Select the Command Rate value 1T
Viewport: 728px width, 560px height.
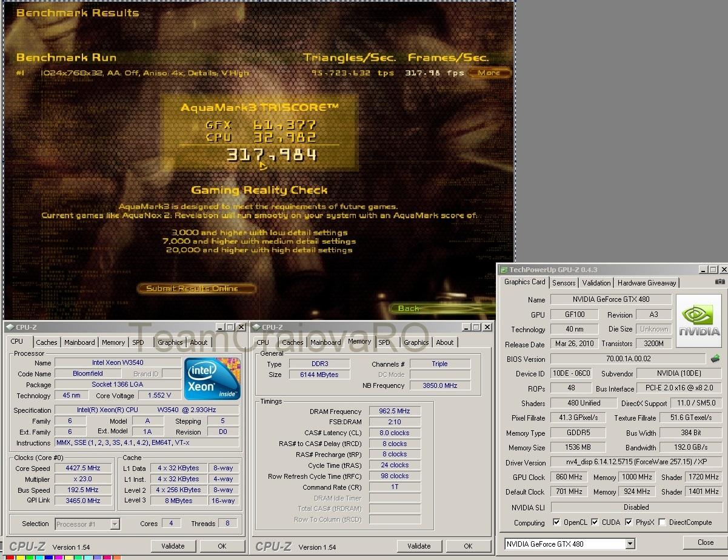pos(395,487)
